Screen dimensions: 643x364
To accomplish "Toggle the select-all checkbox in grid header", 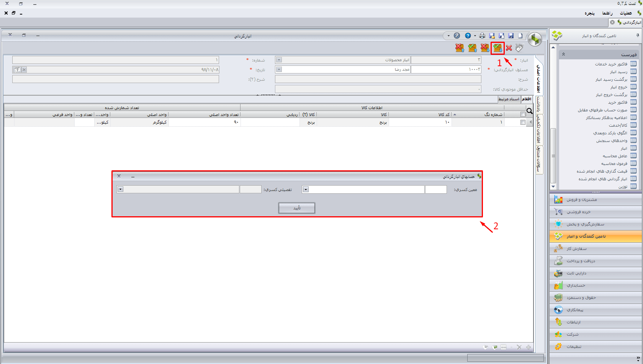I will click(x=523, y=114).
